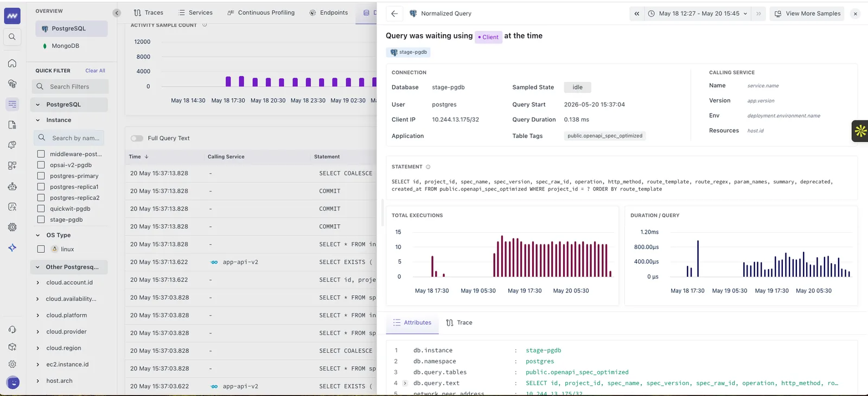Go back using the arrow icon
Screen dimensions: 868x396
(394, 14)
